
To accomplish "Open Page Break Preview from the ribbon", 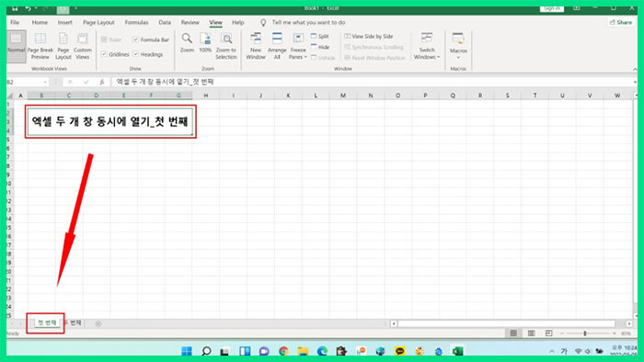I will 40,46.
